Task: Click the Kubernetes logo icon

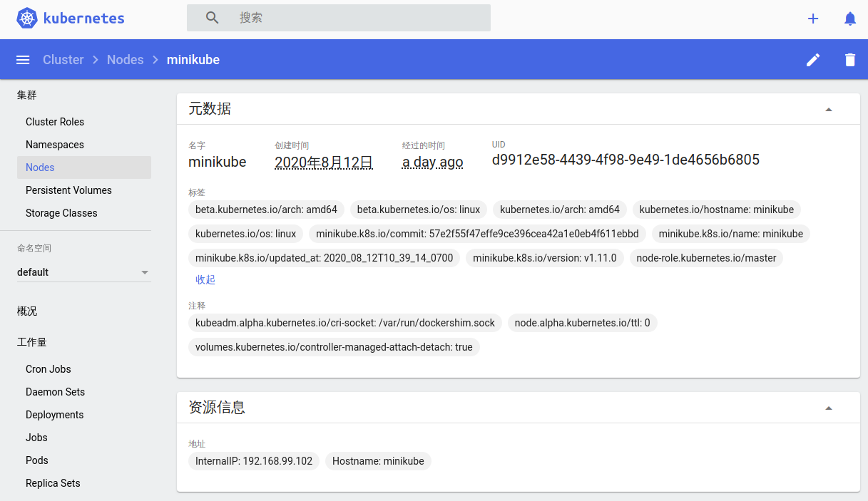Action: pyautogui.click(x=27, y=19)
